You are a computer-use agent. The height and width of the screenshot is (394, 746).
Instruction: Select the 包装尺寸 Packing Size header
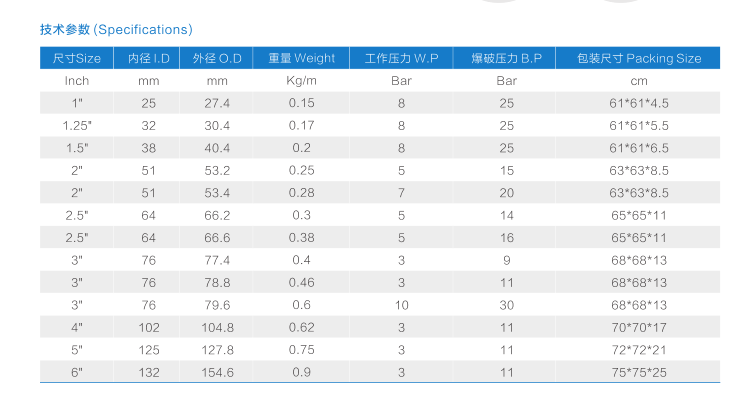coord(638,58)
